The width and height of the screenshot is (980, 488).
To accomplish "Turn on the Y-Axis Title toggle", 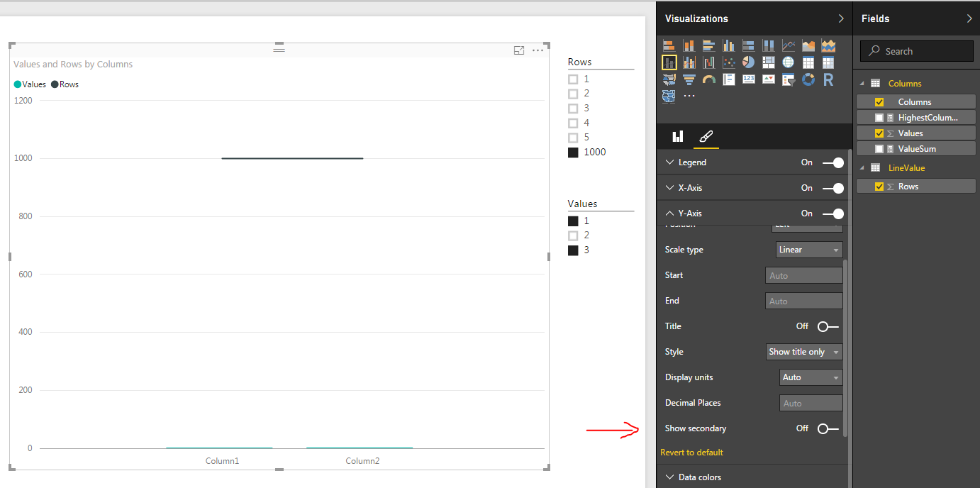I will pos(828,326).
